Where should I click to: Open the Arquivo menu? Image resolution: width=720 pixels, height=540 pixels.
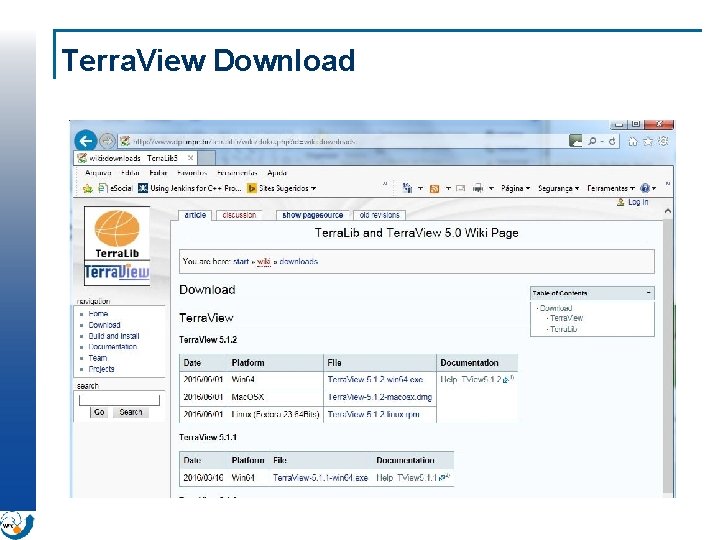point(98,173)
